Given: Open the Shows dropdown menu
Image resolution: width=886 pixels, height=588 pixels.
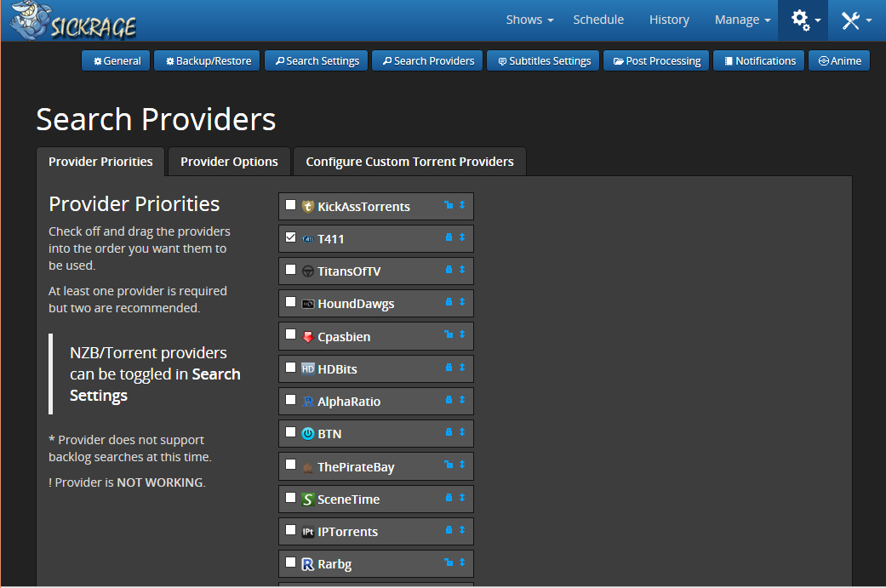Looking at the screenshot, I should point(529,20).
